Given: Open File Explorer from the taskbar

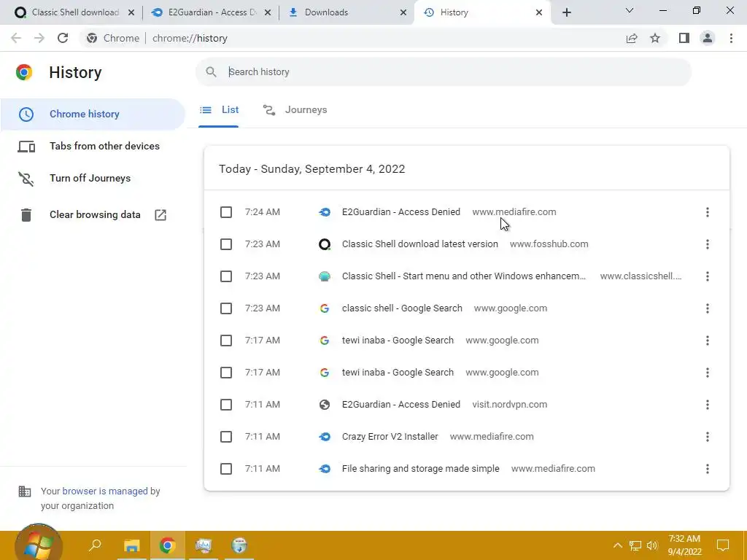Looking at the screenshot, I should [x=131, y=545].
